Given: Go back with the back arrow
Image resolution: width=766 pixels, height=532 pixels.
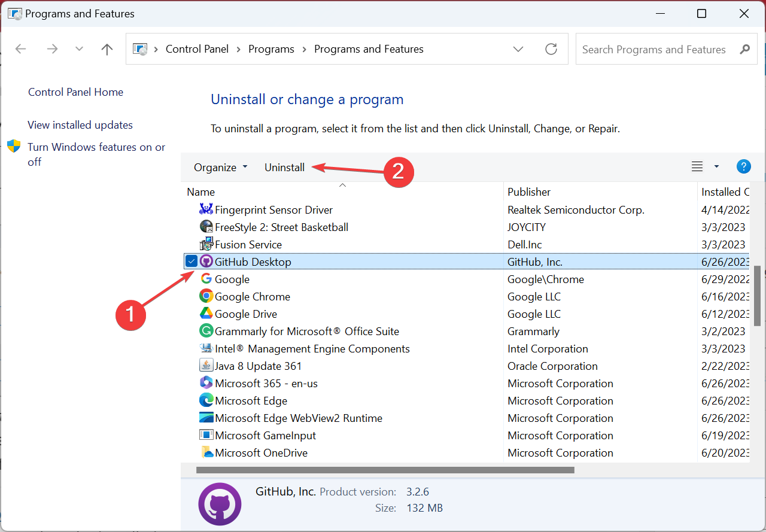Looking at the screenshot, I should 21,49.
